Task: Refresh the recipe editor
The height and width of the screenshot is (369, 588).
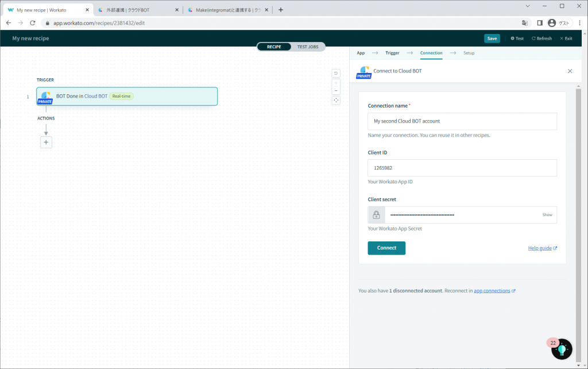Action: tap(541, 39)
